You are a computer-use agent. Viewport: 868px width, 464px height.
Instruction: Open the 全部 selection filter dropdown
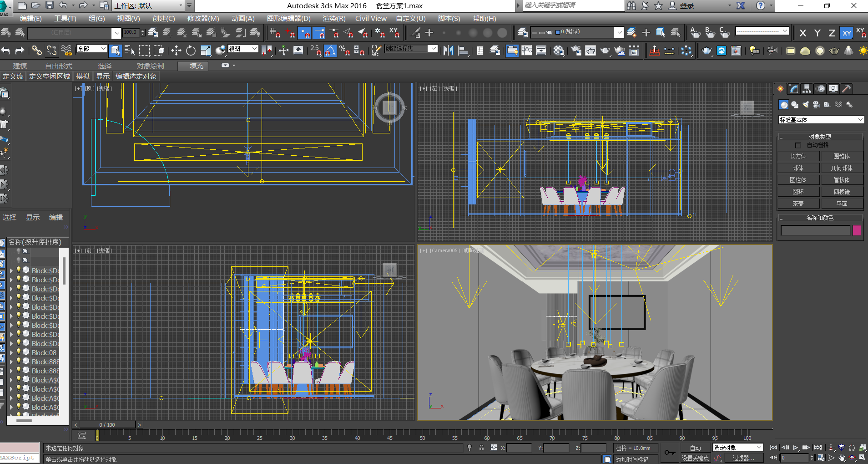[x=92, y=49]
